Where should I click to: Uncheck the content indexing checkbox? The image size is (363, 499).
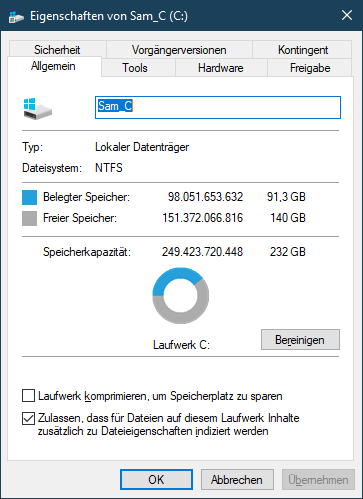click(29, 418)
